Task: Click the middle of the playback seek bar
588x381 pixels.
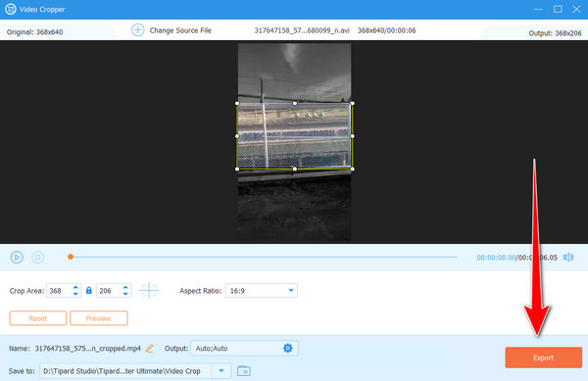Action: tap(264, 257)
